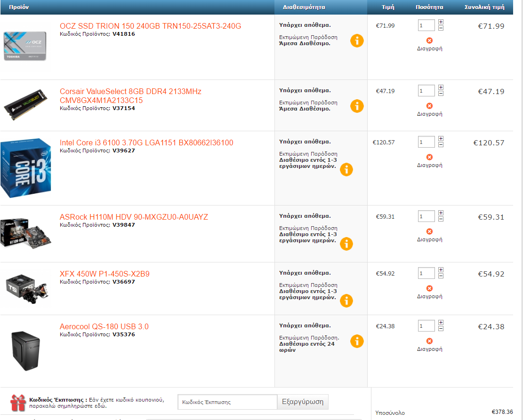Focus quantity field for OCZ SSD
The width and height of the screenshot is (523, 420).
(426, 25)
